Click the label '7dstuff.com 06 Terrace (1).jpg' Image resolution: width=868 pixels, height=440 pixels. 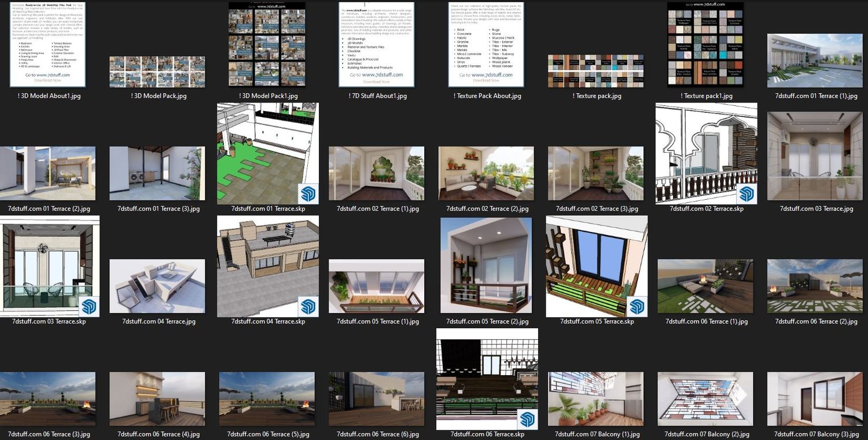[x=706, y=322]
